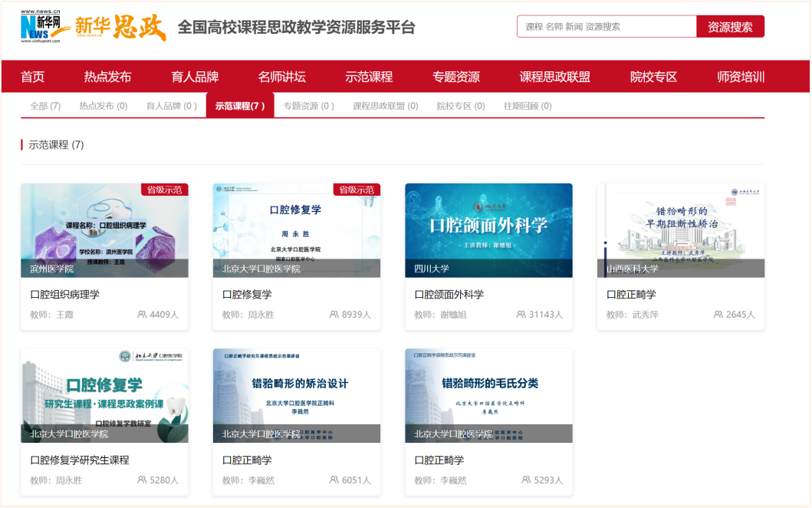Image resolution: width=812 pixels, height=508 pixels.
Task: Click enrollment icon beside 4409人
Action: (x=142, y=315)
